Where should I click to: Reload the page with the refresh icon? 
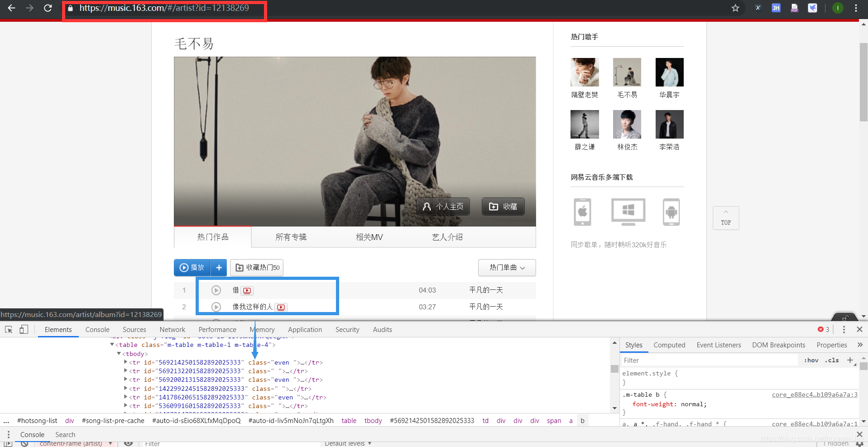48,8
